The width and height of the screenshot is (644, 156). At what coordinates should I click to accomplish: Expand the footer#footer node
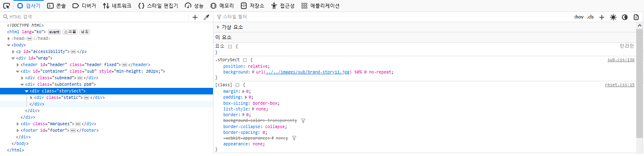[18, 131]
